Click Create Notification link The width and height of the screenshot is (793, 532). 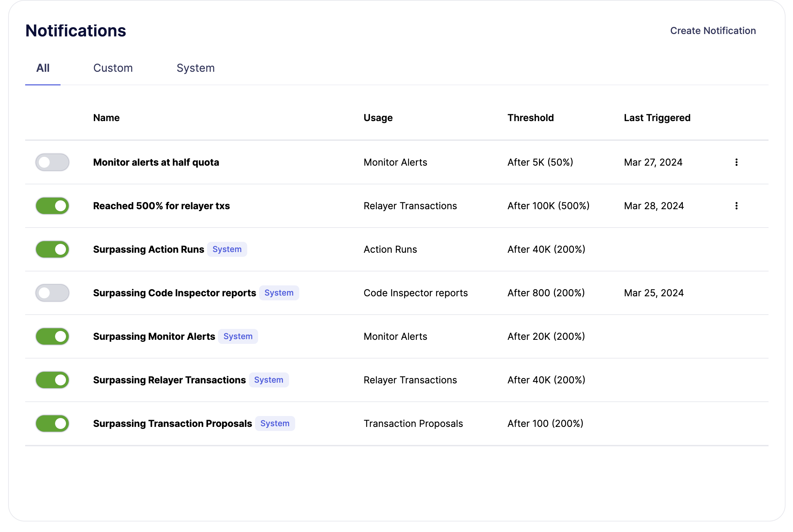tap(713, 31)
